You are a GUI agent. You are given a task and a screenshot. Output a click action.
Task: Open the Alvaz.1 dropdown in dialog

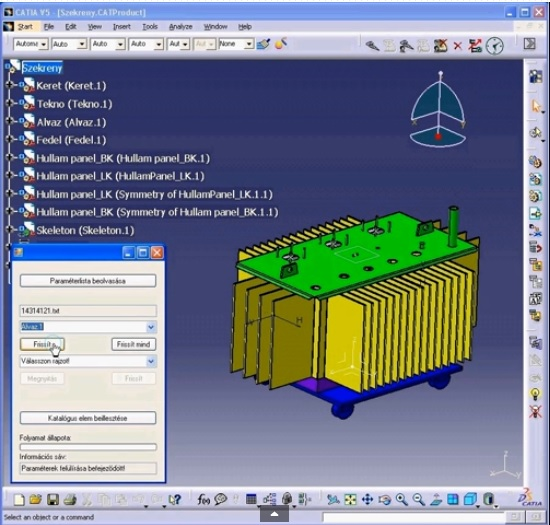[x=151, y=327]
